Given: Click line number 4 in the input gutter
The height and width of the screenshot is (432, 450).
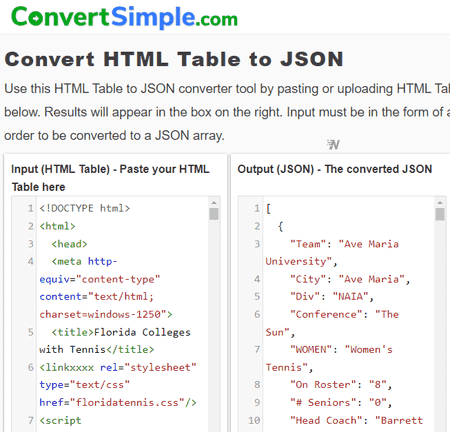Looking at the screenshot, I should click(31, 261).
